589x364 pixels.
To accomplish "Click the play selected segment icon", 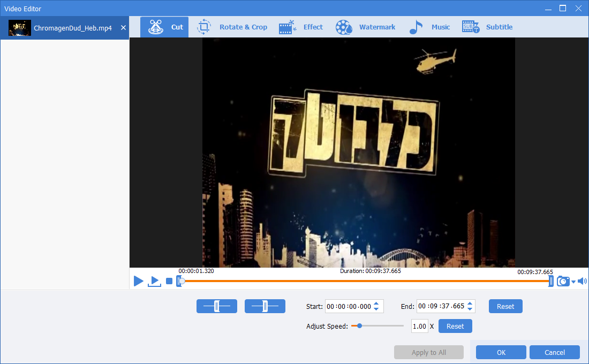I will pyautogui.click(x=154, y=281).
